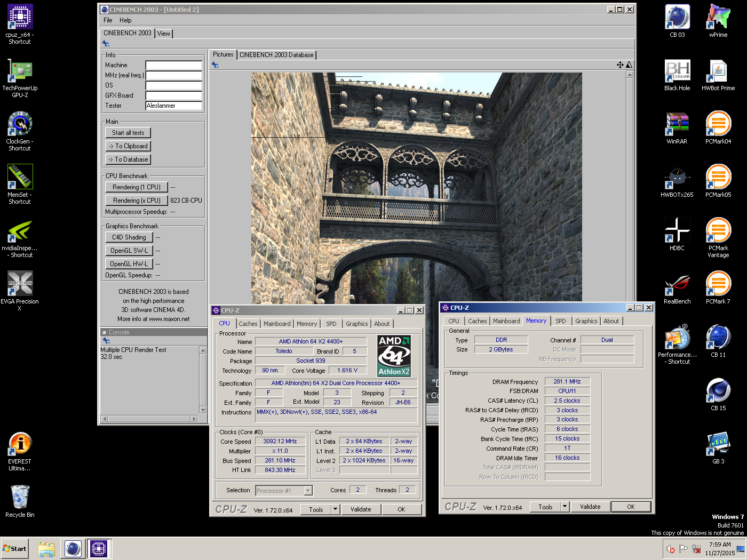Click the console horizontal scrollbar
Image resolution: width=747 pixels, height=560 pixels.
point(149,419)
